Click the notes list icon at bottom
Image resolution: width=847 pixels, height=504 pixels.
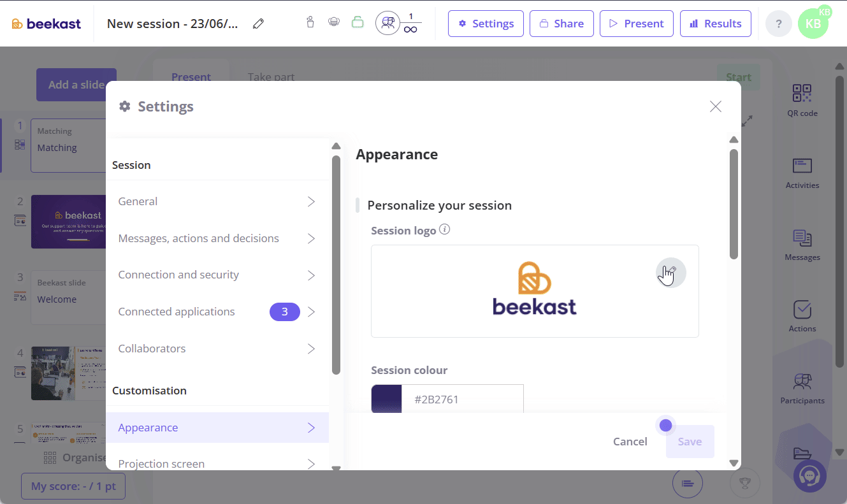tap(688, 483)
